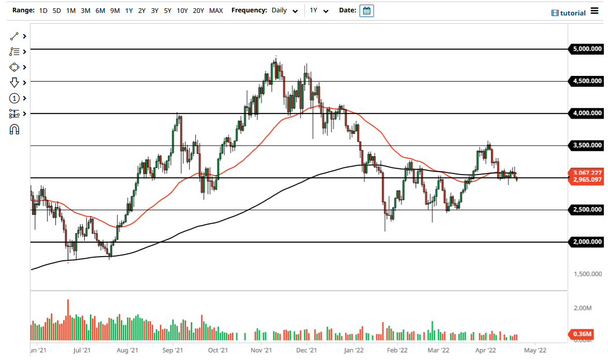Viewport: 608px width, 364px height.
Task: Select the circled number one label tool
Action: tap(14, 99)
